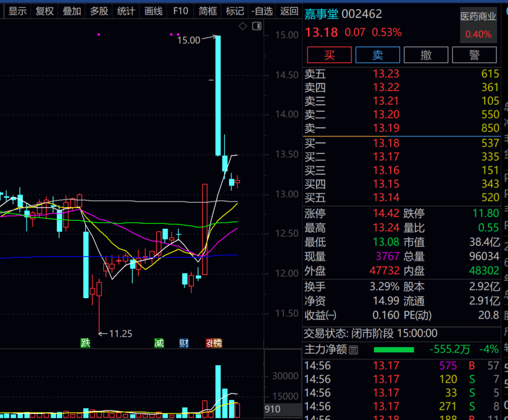
Task: Click PE(动) value 20.8
Action: 489,315
